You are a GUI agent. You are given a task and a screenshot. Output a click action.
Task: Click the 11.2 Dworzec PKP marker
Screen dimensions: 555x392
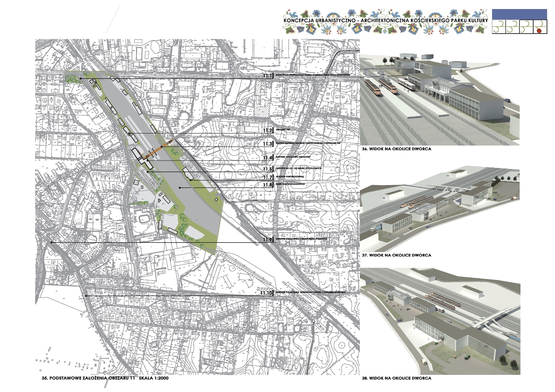click(267, 130)
